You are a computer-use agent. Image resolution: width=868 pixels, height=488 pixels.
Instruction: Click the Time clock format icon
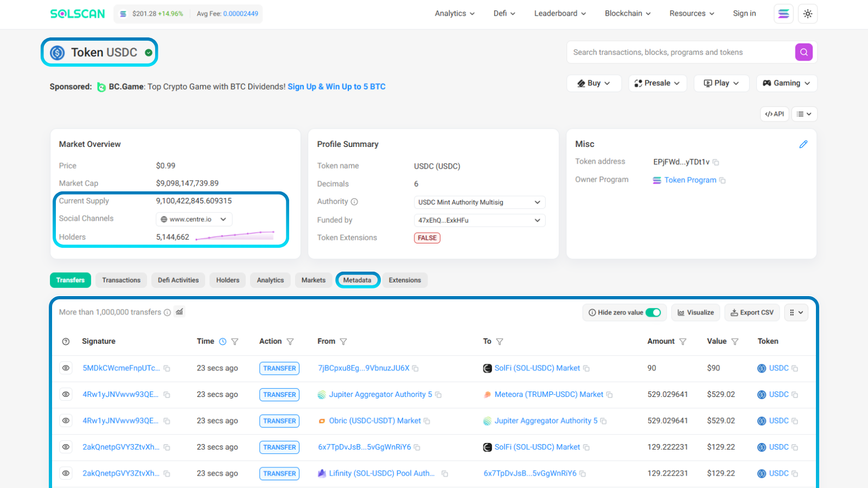pyautogui.click(x=222, y=342)
